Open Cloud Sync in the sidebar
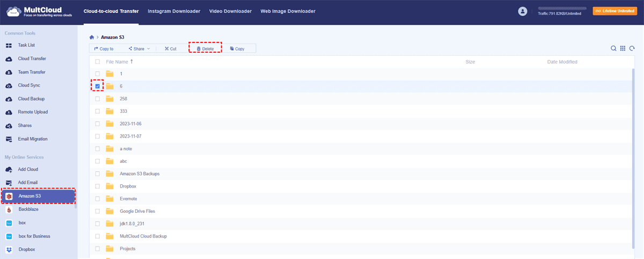 (29, 85)
